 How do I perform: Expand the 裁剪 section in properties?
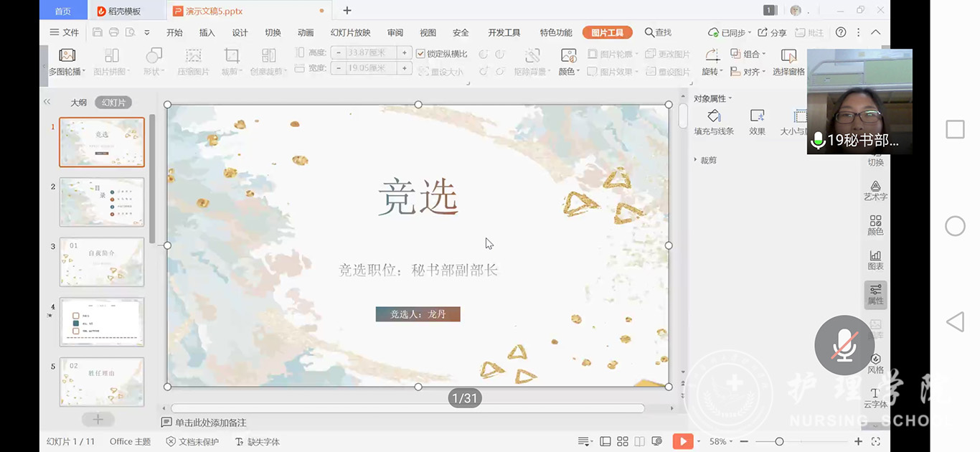pos(705,160)
